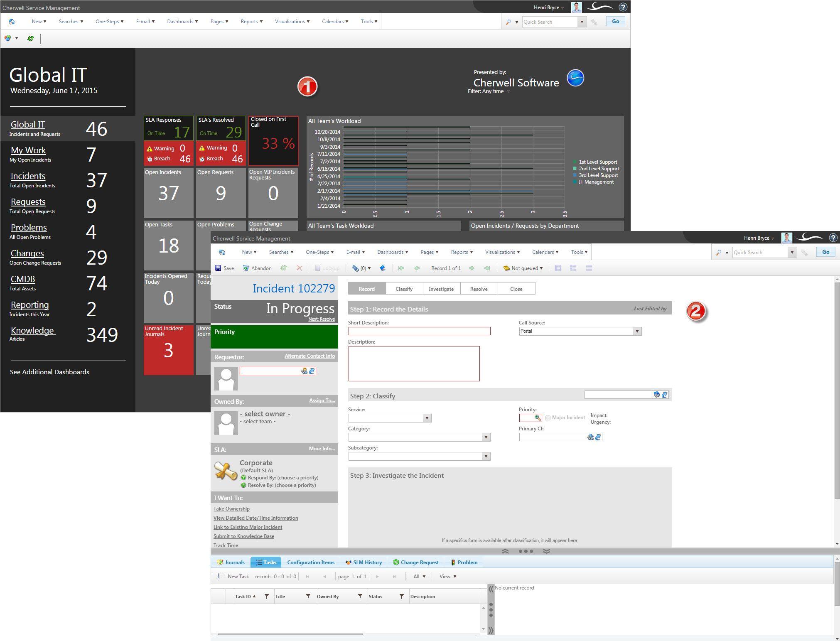
Task: Select the Investigate step tab
Action: coord(442,289)
